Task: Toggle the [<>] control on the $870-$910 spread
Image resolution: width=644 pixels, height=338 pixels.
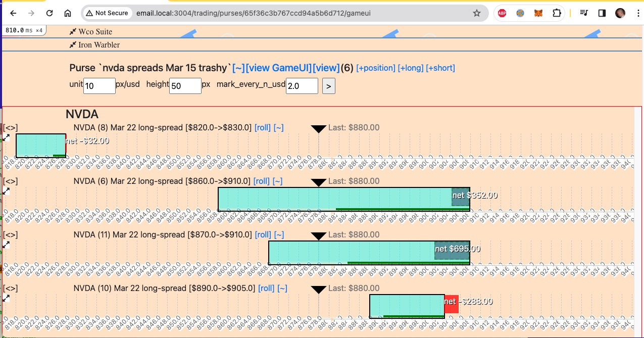Action: (x=10, y=235)
